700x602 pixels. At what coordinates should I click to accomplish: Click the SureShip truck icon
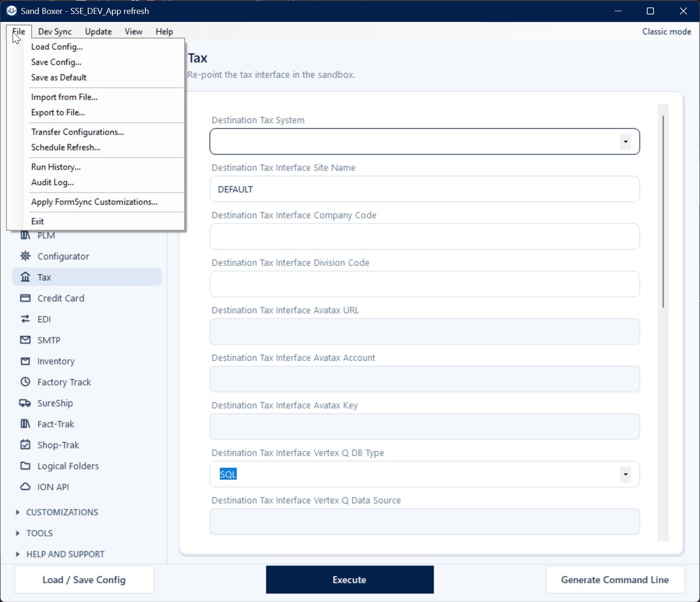pos(25,403)
